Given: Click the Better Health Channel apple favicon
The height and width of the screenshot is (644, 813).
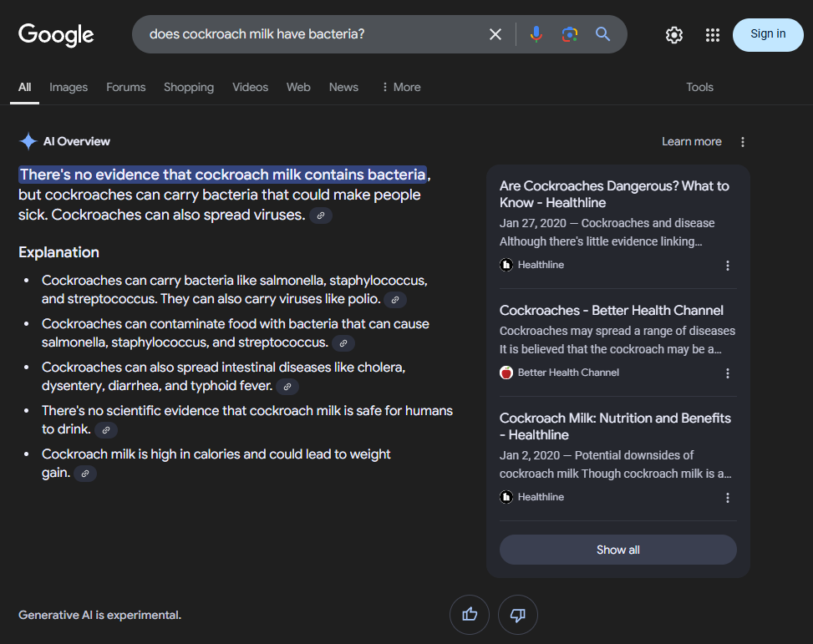Looking at the screenshot, I should click(506, 373).
